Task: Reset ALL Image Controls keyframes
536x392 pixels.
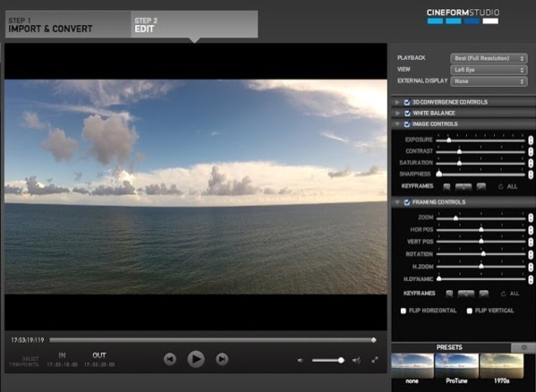Action: (507, 186)
